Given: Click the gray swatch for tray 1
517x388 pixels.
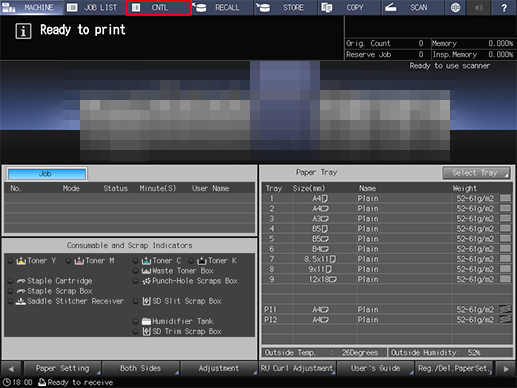Looking at the screenshot, I should coord(506,198).
